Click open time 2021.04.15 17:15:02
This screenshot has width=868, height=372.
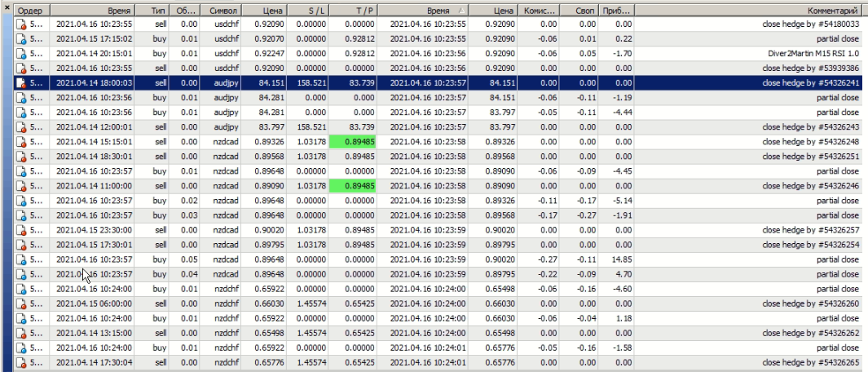pos(94,39)
